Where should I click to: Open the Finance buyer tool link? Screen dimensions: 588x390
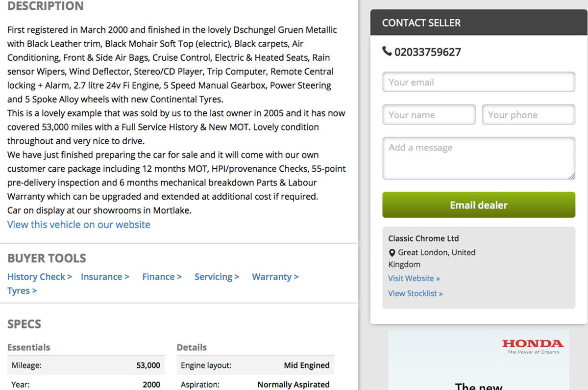162,277
